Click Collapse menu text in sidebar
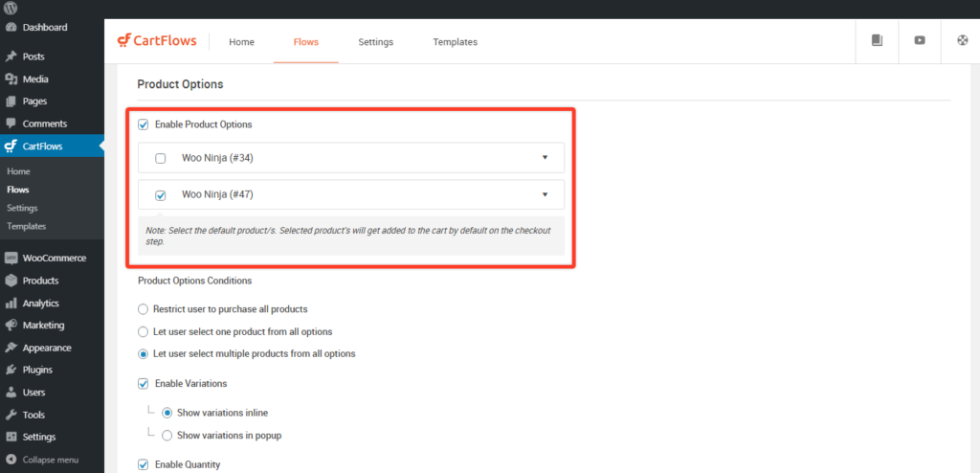 tap(51, 460)
